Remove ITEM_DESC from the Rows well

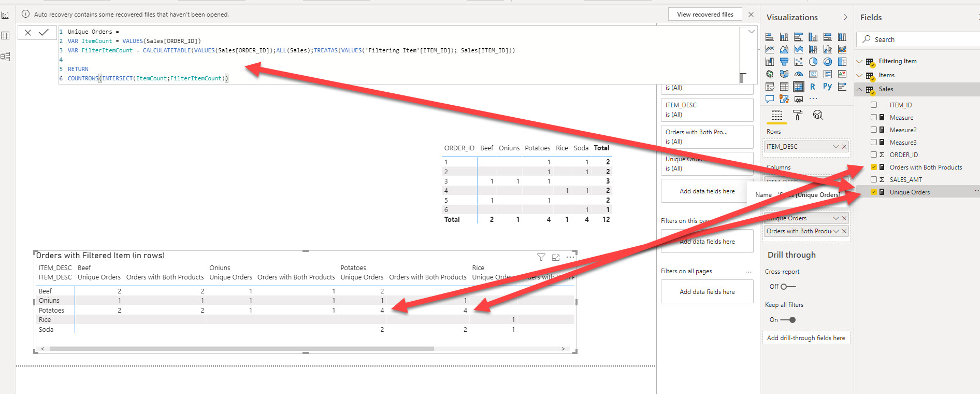[x=844, y=147]
